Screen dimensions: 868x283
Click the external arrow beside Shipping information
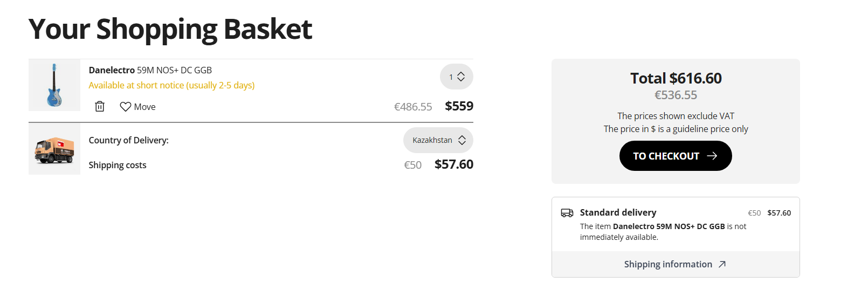pyautogui.click(x=722, y=264)
